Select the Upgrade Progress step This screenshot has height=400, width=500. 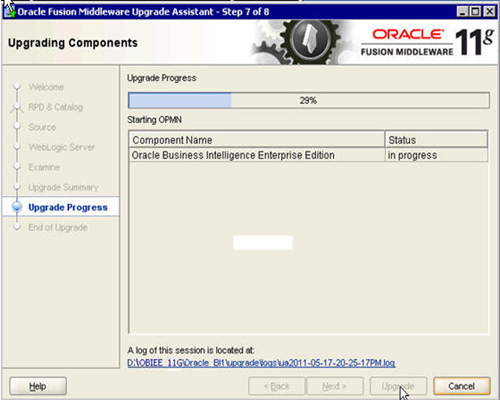tap(68, 207)
